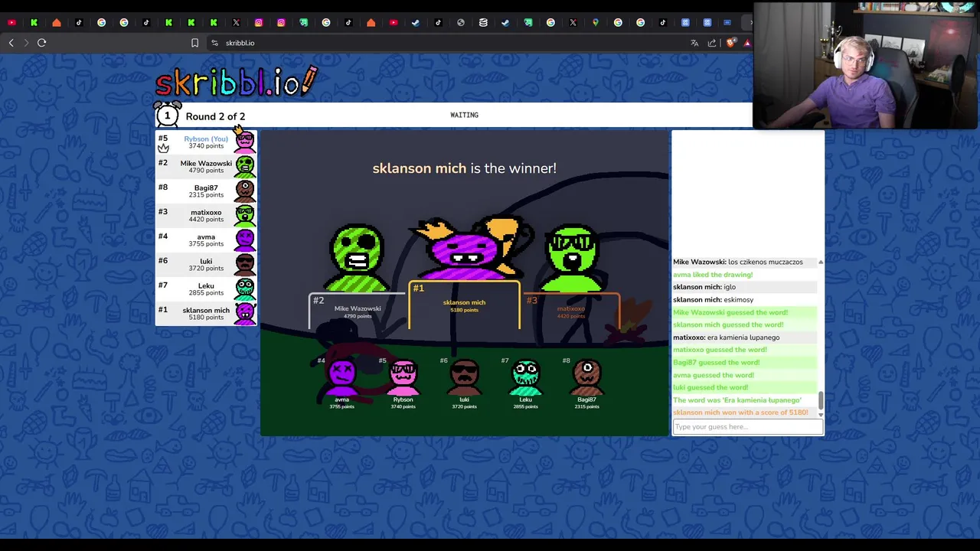Click 'sklanson mich is the winner!' heading
This screenshot has width=980, height=551.
(x=464, y=168)
